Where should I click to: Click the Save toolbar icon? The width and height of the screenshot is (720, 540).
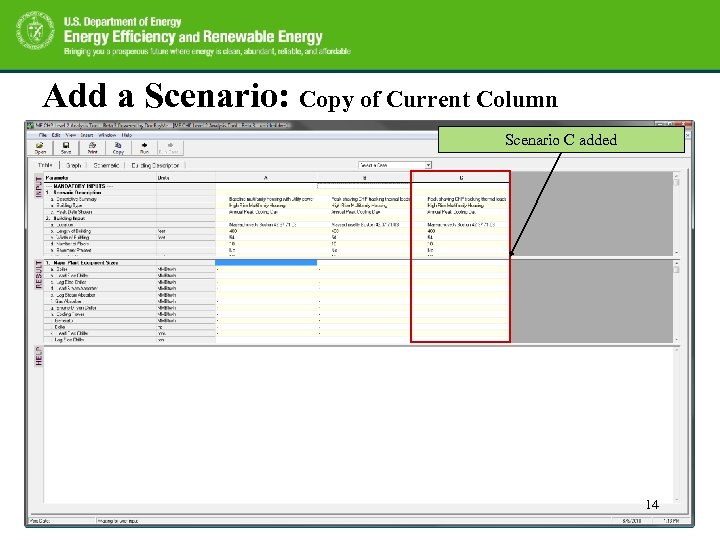tap(66, 147)
